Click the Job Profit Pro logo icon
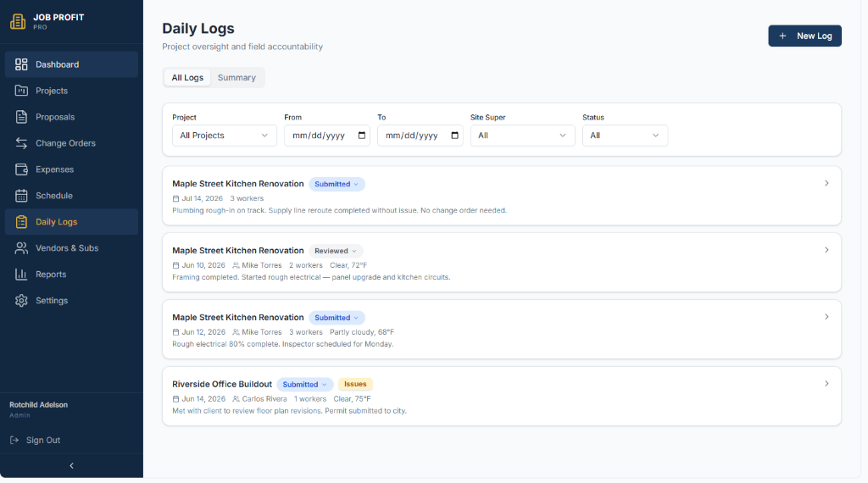868x483 pixels. (x=18, y=21)
